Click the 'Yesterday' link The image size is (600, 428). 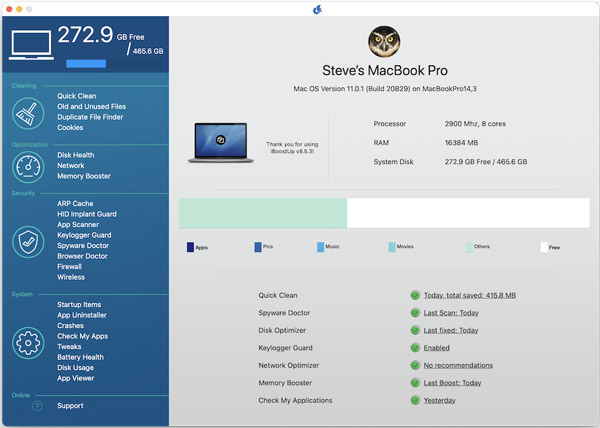click(439, 400)
